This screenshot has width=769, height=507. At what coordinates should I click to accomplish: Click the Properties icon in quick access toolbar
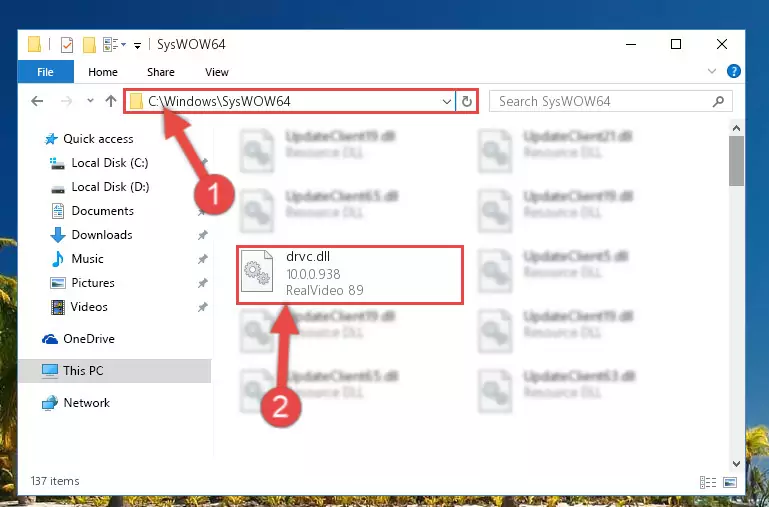click(67, 45)
